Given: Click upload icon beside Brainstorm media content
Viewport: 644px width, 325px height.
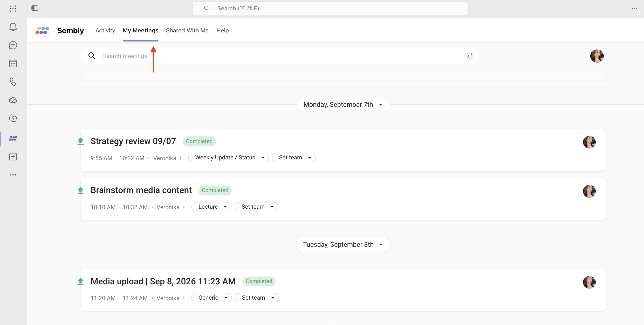Looking at the screenshot, I should [81, 190].
